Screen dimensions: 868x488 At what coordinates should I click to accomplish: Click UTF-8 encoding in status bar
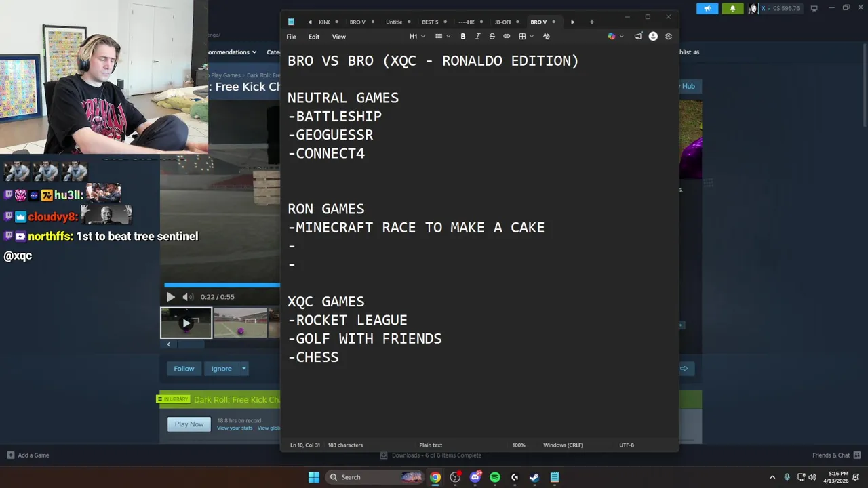click(x=627, y=445)
